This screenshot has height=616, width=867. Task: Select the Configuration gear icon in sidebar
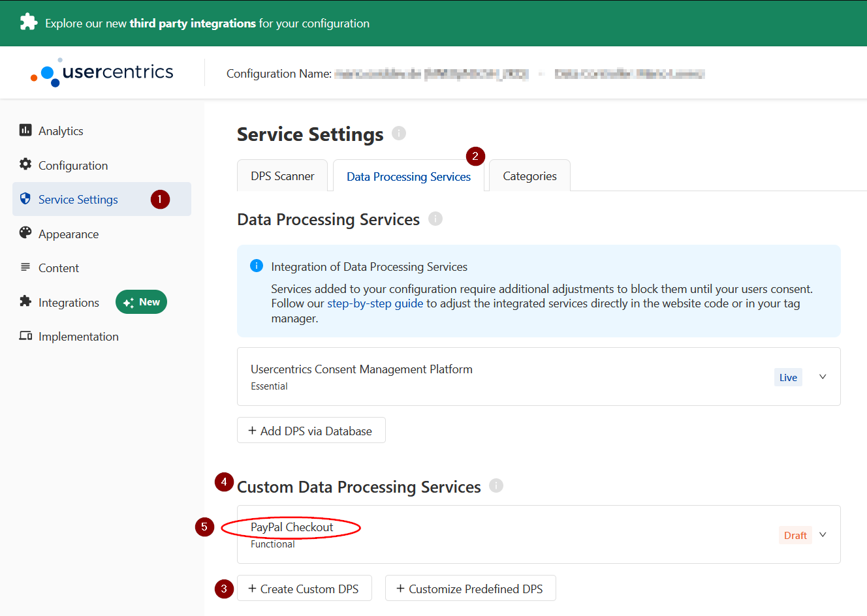(x=25, y=165)
